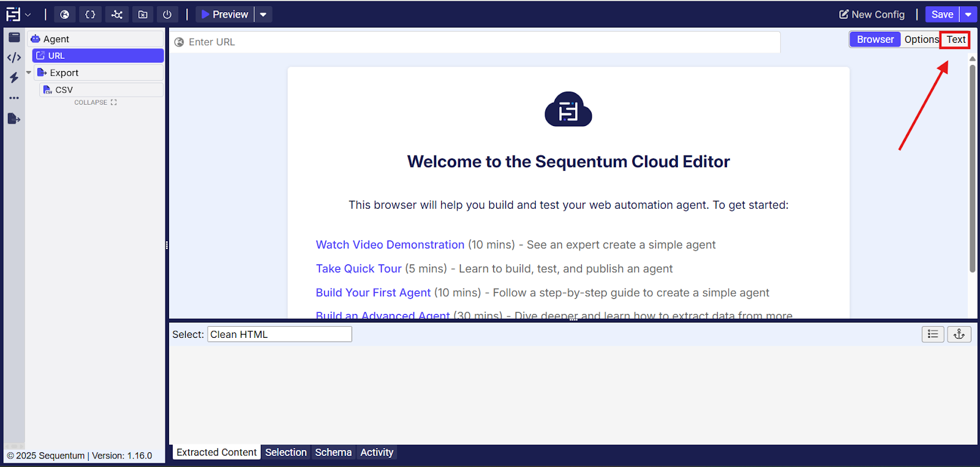
Task: Open Build Your First Agent link
Action: (x=373, y=293)
